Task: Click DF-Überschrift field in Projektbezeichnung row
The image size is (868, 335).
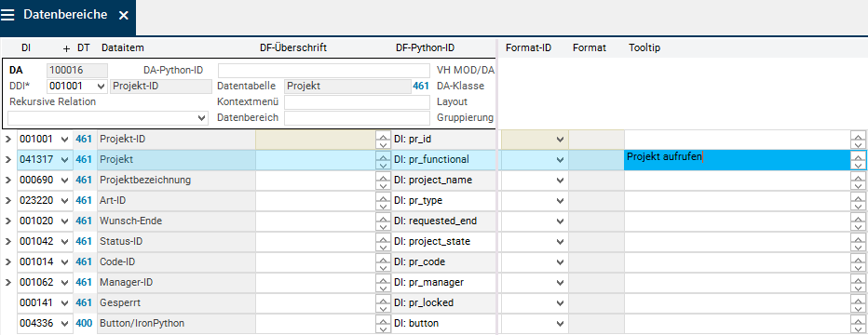Action: coord(316,181)
